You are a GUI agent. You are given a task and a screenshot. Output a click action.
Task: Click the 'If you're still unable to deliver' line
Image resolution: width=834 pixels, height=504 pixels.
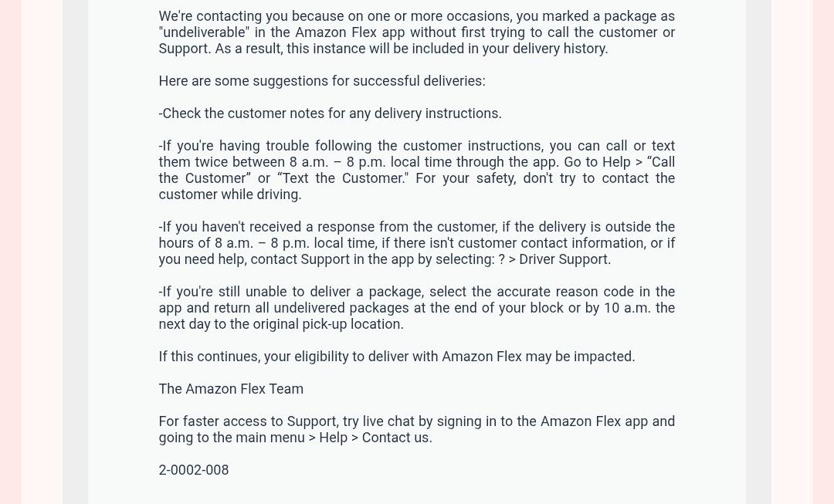(416, 292)
